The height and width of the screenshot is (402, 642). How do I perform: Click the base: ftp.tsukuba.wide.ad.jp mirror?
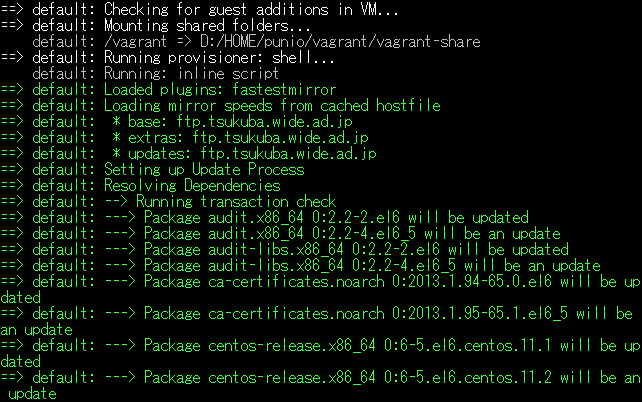tap(232, 122)
